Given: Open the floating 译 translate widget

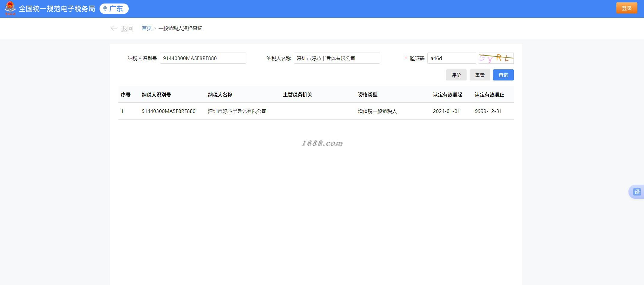Looking at the screenshot, I should (636, 192).
